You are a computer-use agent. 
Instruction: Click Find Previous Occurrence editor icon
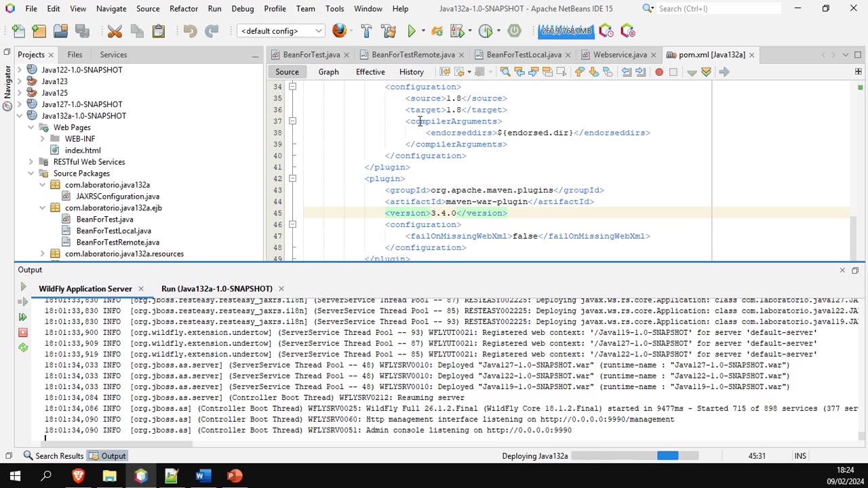click(x=519, y=72)
